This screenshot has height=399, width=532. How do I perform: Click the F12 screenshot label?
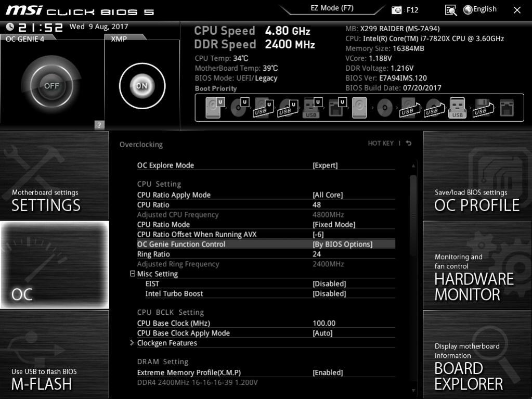click(x=412, y=10)
